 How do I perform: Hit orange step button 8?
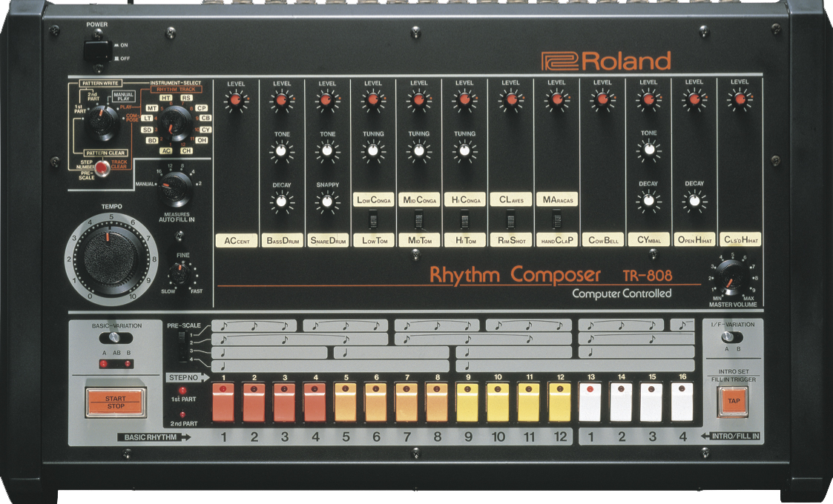[x=437, y=402]
